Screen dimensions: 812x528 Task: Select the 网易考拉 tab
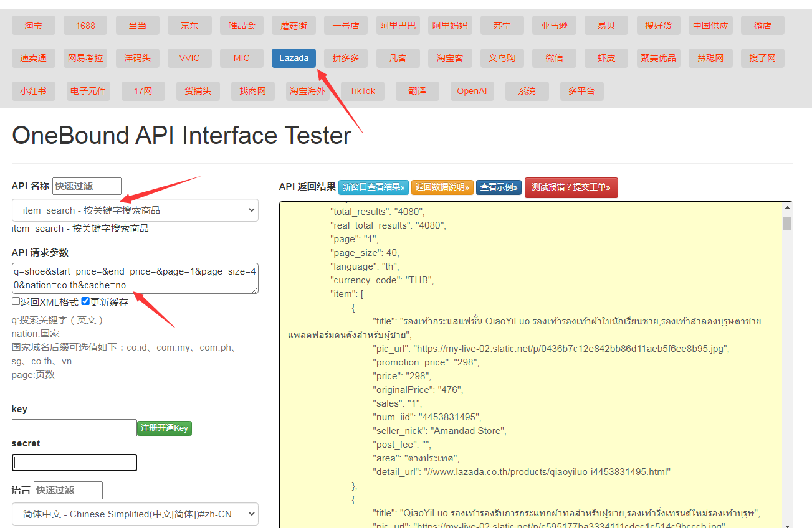pyautogui.click(x=85, y=58)
